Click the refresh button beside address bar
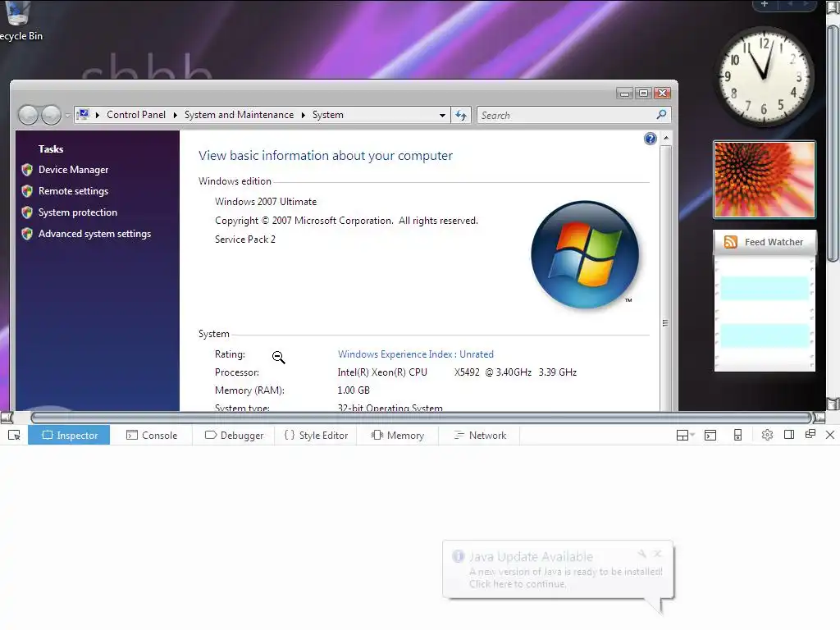 tap(461, 115)
